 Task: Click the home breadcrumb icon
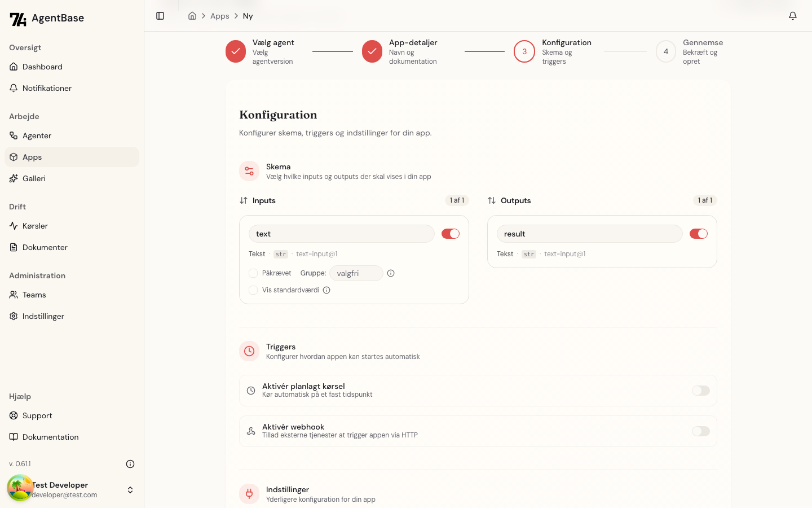click(192, 16)
